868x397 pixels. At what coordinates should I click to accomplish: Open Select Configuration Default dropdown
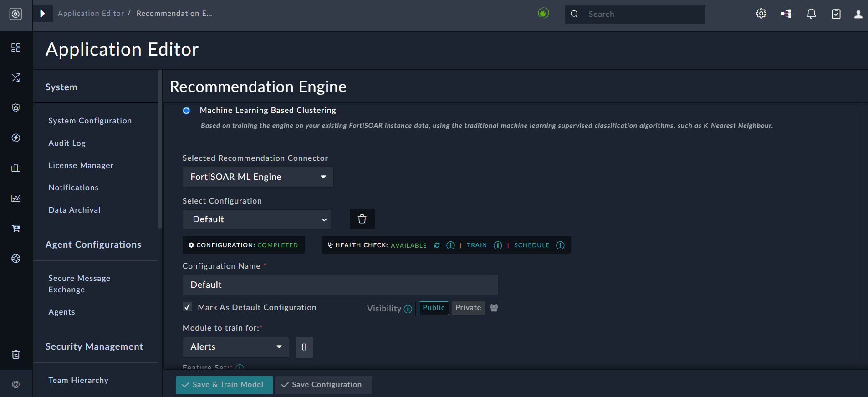pyautogui.click(x=257, y=219)
